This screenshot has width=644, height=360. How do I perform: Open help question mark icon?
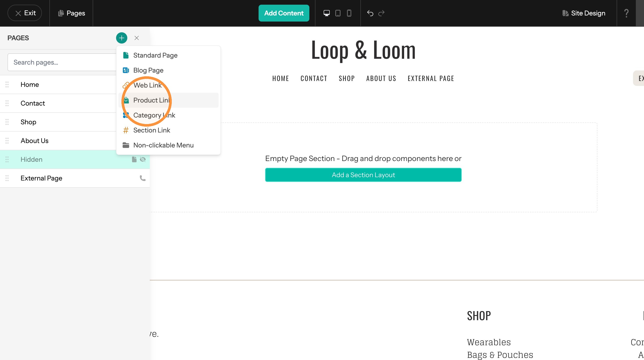click(626, 13)
